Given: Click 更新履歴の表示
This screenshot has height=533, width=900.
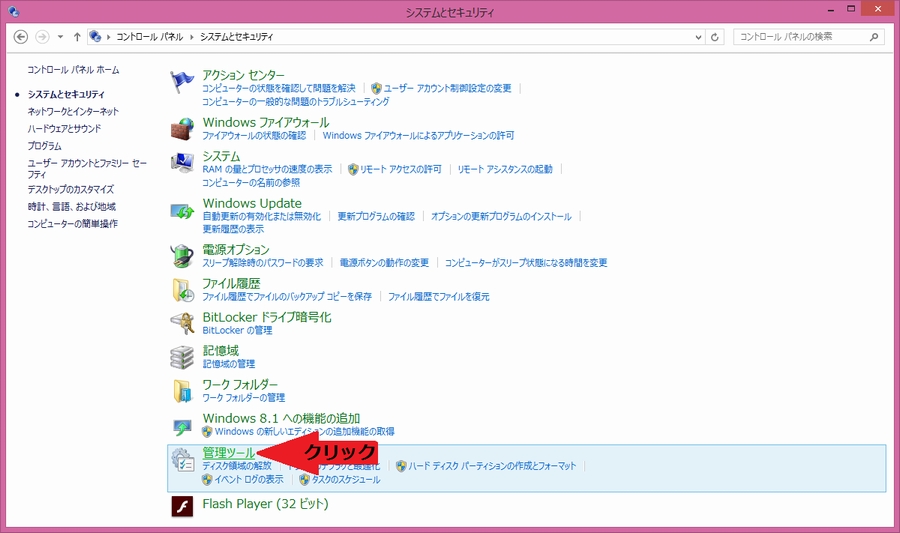Looking at the screenshot, I should click(x=233, y=229).
